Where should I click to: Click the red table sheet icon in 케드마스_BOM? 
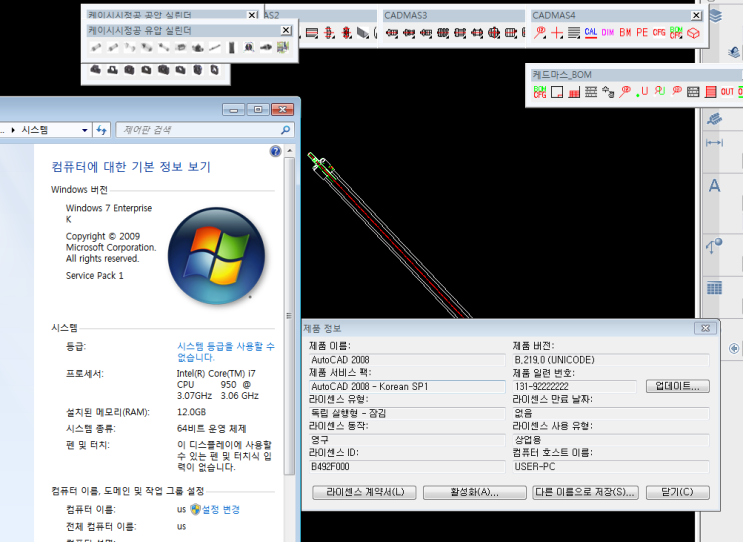click(x=710, y=92)
